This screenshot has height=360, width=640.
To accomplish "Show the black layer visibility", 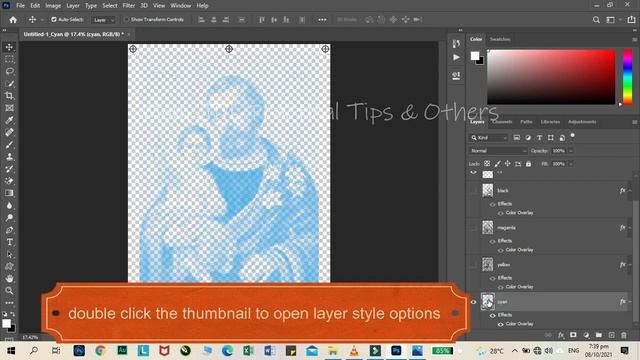I will [473, 191].
